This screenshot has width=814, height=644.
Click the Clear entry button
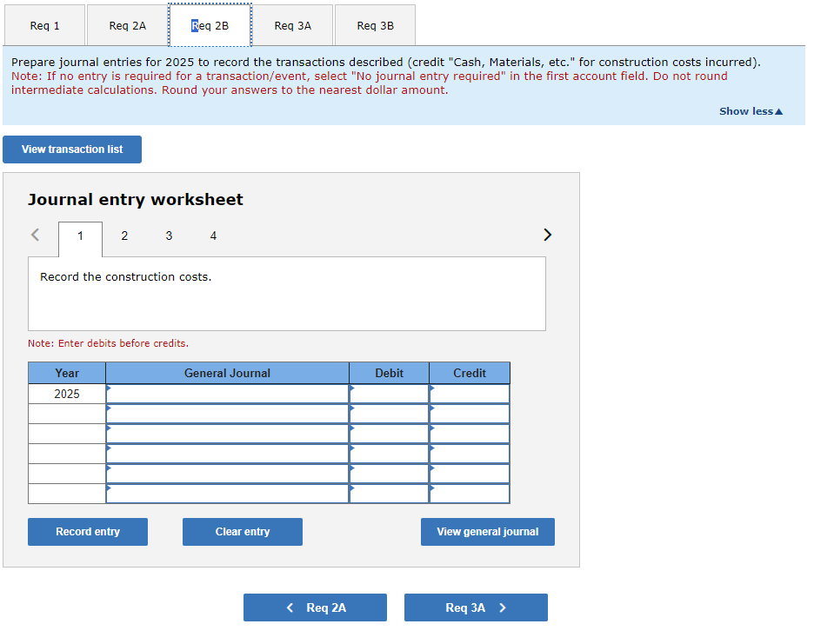242,531
